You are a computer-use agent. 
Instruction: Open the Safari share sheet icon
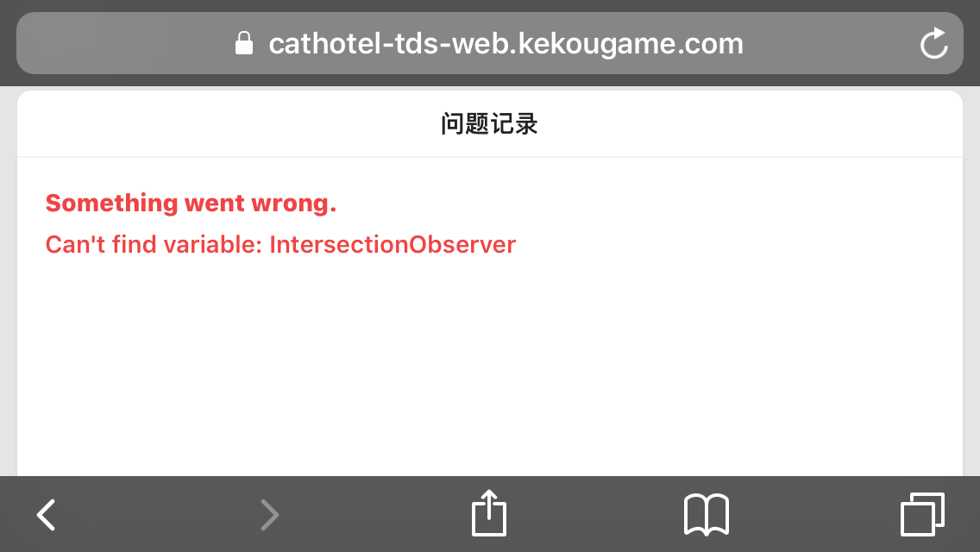point(489,513)
